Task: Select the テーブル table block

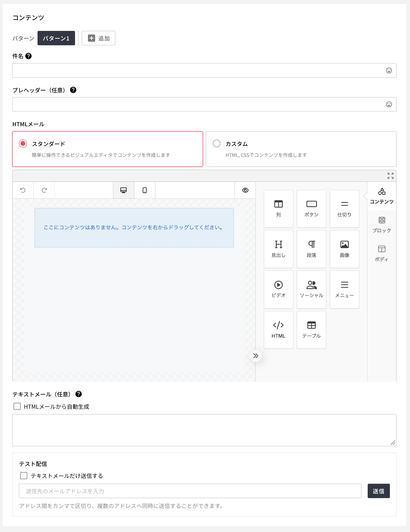Action: tap(311, 330)
